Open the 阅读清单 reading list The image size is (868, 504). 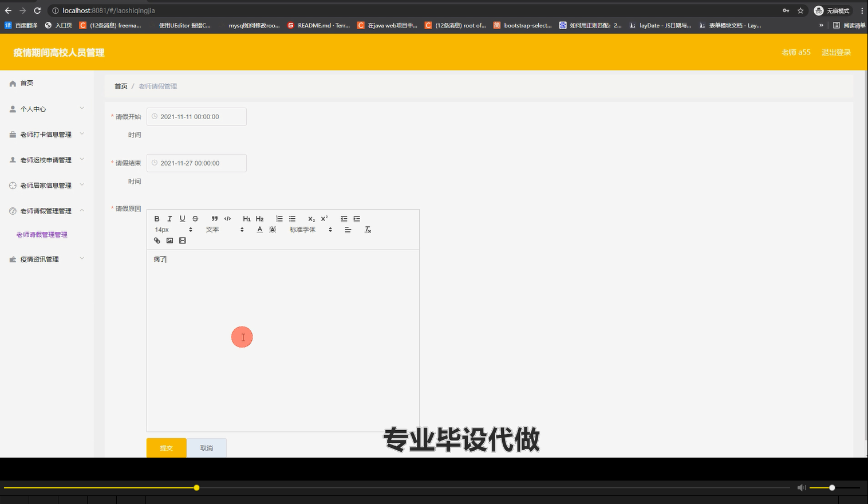pyautogui.click(x=849, y=25)
